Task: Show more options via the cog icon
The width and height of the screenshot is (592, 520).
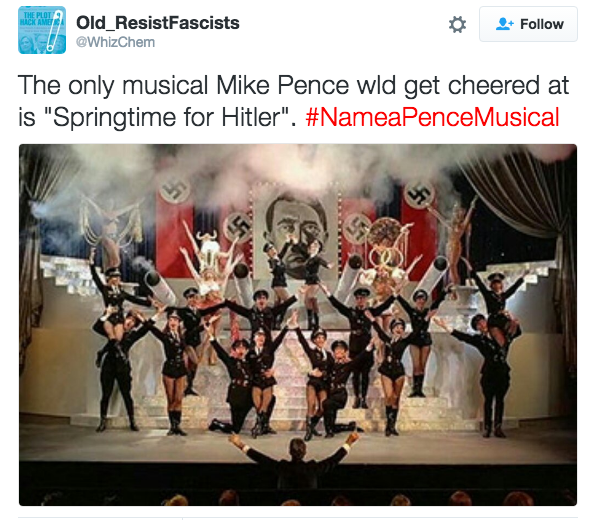Action: pyautogui.click(x=457, y=25)
